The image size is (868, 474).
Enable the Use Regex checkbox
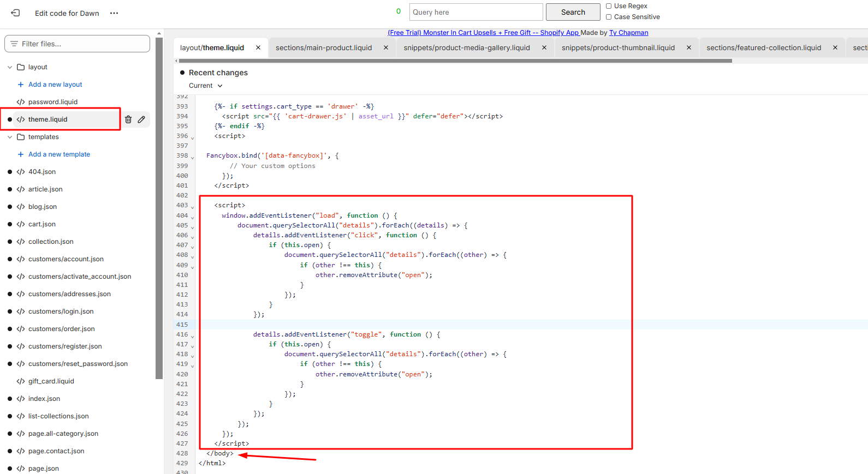[x=609, y=6]
